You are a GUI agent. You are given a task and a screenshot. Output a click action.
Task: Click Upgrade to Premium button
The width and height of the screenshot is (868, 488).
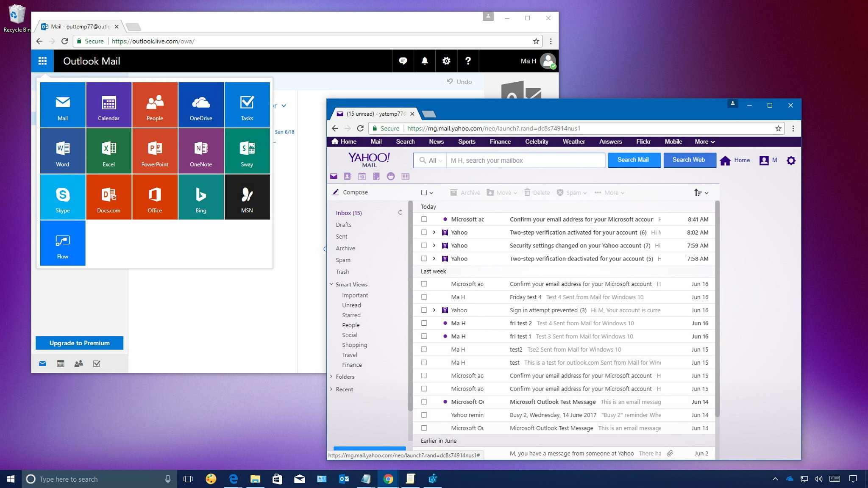79,343
